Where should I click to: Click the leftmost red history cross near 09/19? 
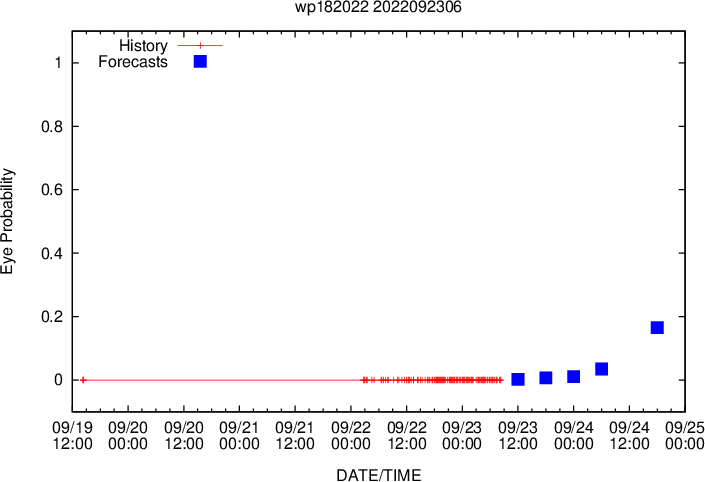(x=83, y=380)
